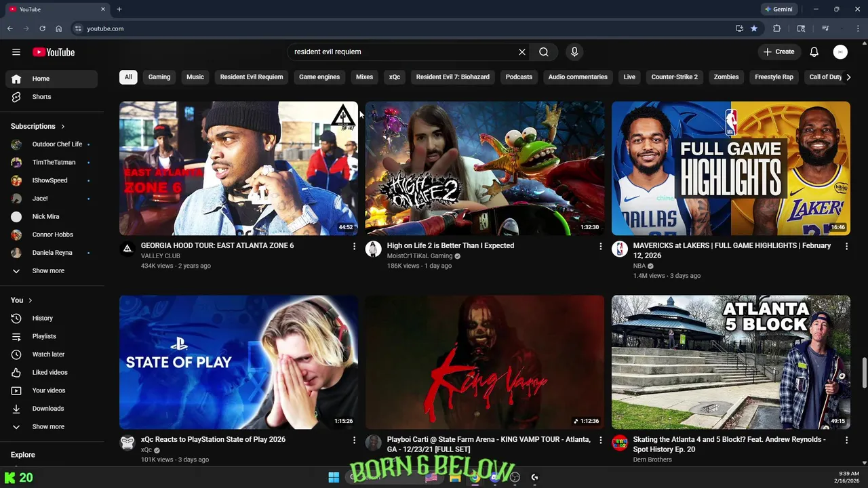Viewport: 868px width, 488px height.
Task: Open Daniela Reyna subscription
Action: click(x=52, y=253)
